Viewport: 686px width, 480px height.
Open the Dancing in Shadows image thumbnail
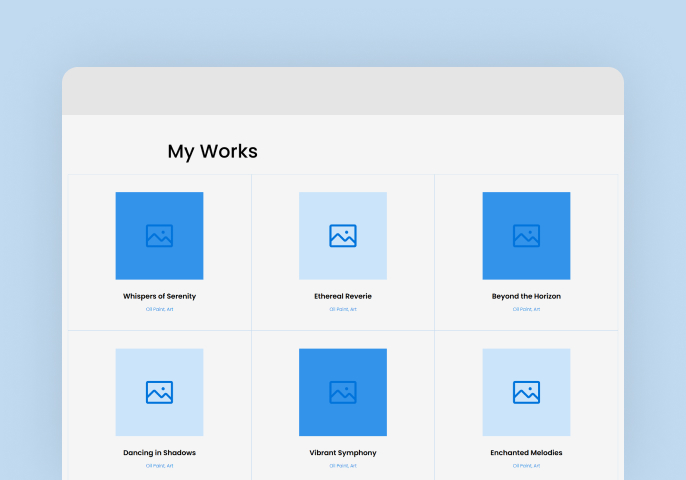[x=159, y=392]
